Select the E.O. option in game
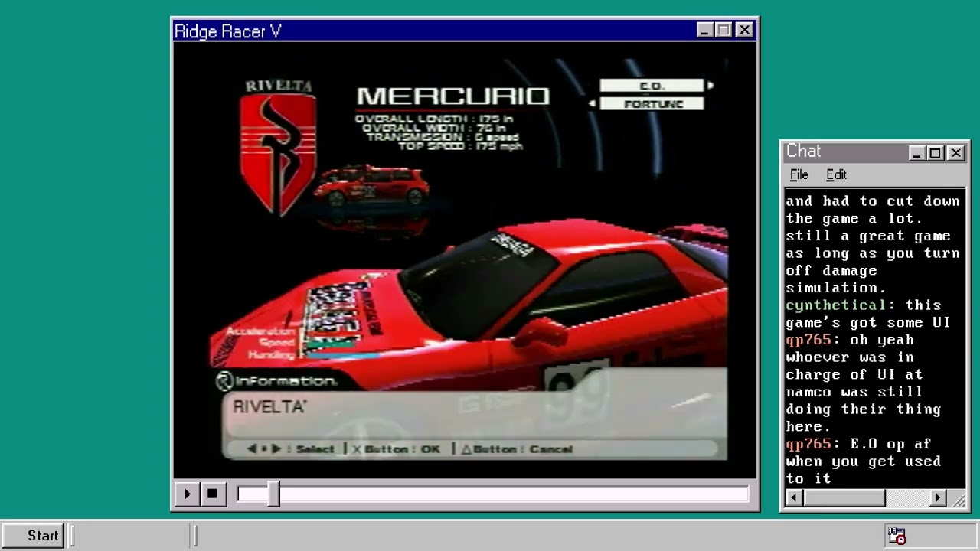This screenshot has height=551, width=980. 652,86
